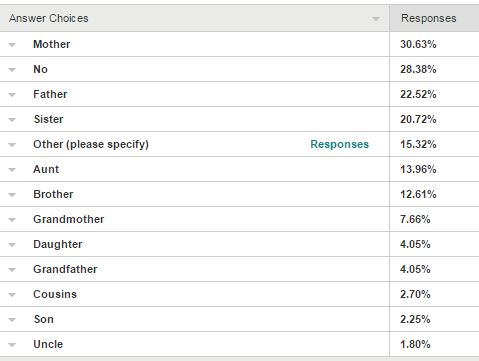479x361 pixels.
Task: Open the arrow menu next to Brother
Action: (x=12, y=195)
